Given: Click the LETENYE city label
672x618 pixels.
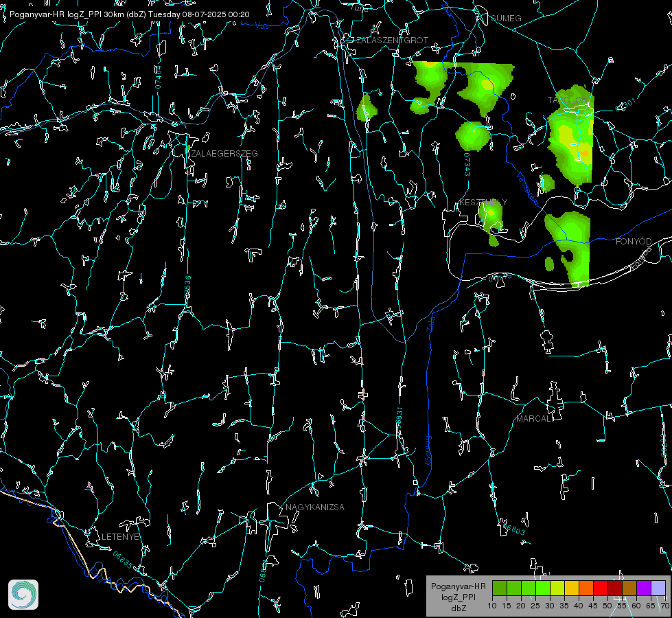Looking at the screenshot, I should point(120,537).
